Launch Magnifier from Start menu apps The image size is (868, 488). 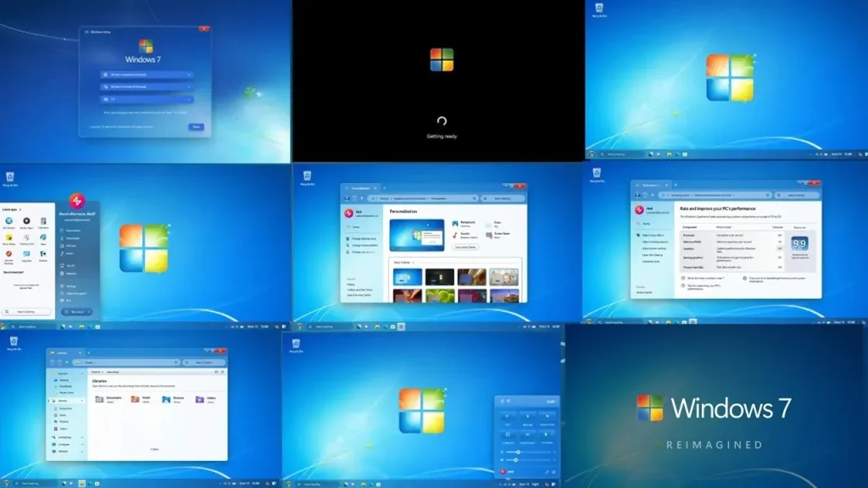[x=26, y=256]
